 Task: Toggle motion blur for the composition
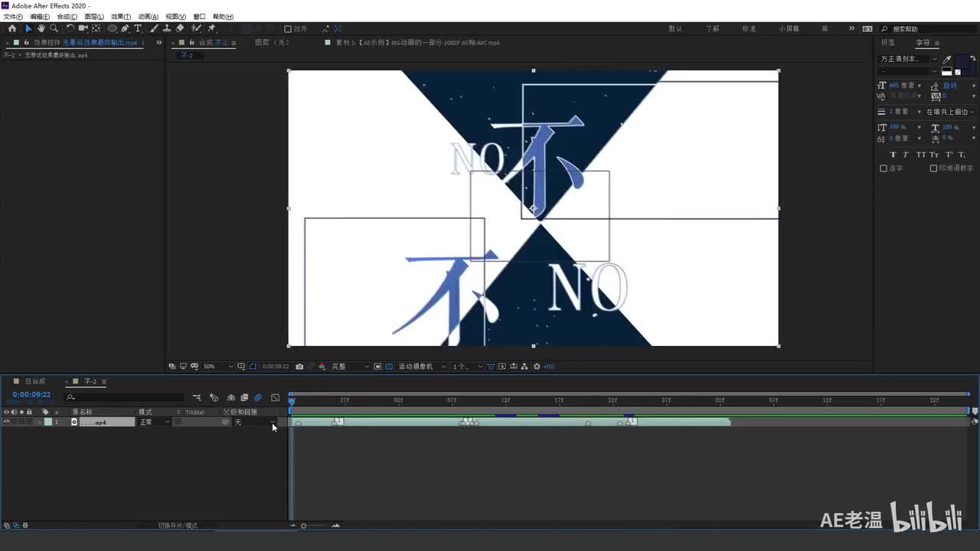(258, 398)
